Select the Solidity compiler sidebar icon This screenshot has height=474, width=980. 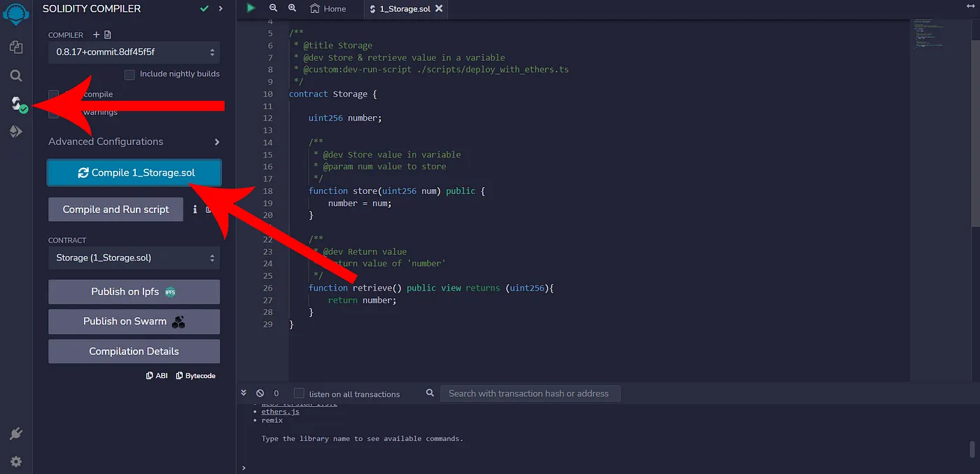pos(17,104)
